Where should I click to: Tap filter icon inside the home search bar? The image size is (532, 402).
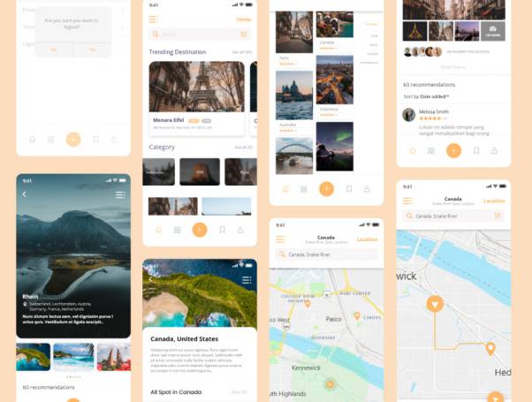coord(244,34)
